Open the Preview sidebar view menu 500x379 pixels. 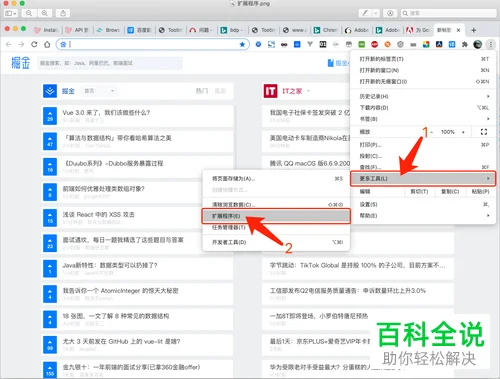(x=10, y=13)
